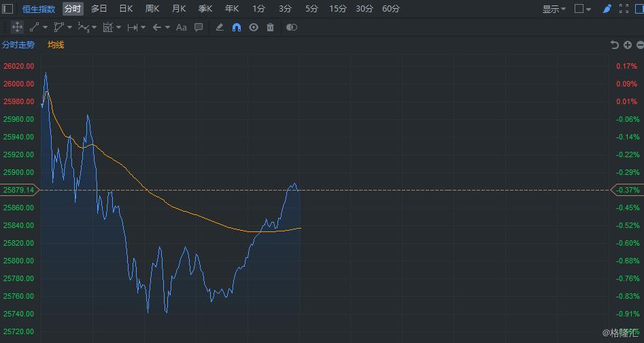Click the 恒生指数 index name
The height and width of the screenshot is (343, 644).
coord(39,9)
